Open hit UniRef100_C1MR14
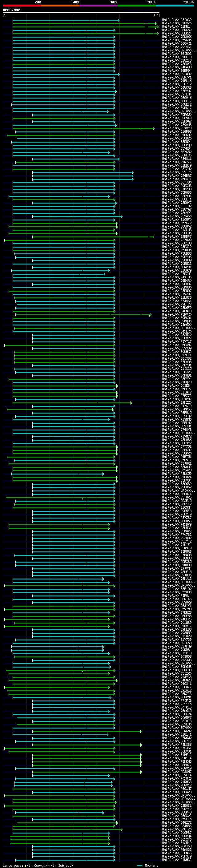The image size is (197, 868). click(x=177, y=26)
